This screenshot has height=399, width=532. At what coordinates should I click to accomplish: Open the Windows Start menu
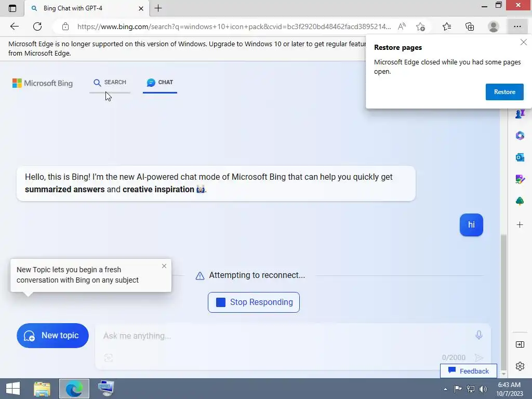pos(13,389)
